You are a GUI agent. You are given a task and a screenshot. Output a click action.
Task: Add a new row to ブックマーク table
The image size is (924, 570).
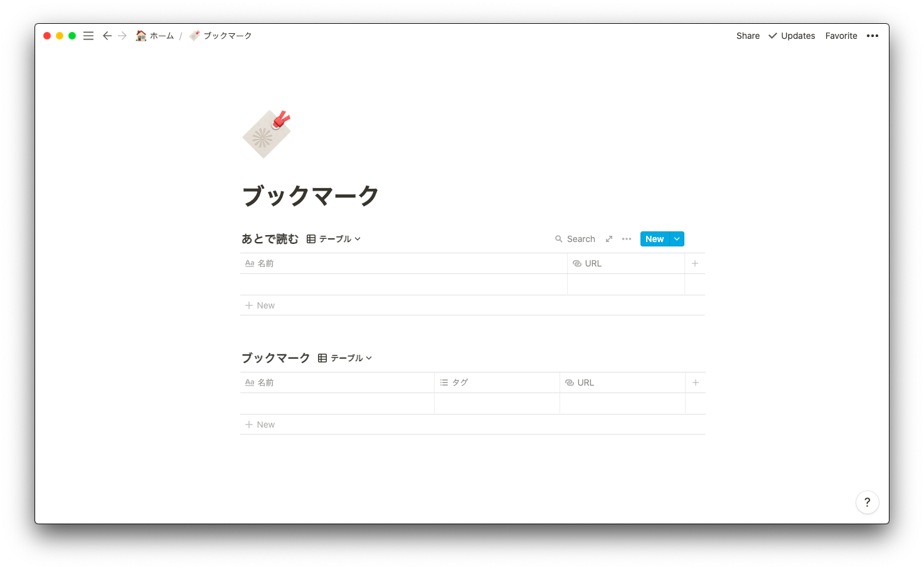tap(472, 425)
